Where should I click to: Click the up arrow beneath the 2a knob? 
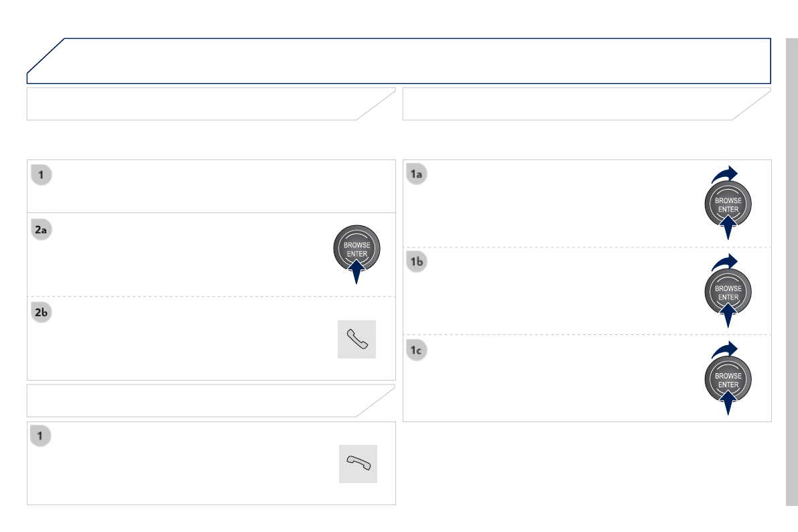pyautogui.click(x=357, y=272)
